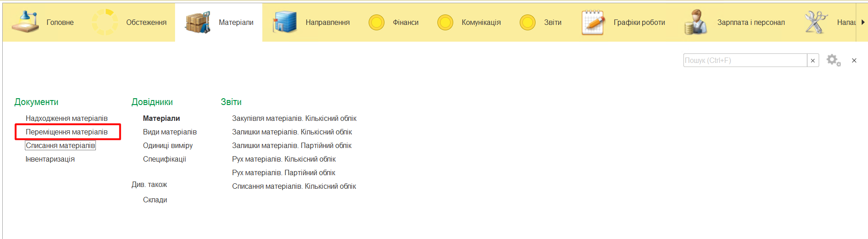Click the yellow circle icon beside Комунікація

click(445, 22)
